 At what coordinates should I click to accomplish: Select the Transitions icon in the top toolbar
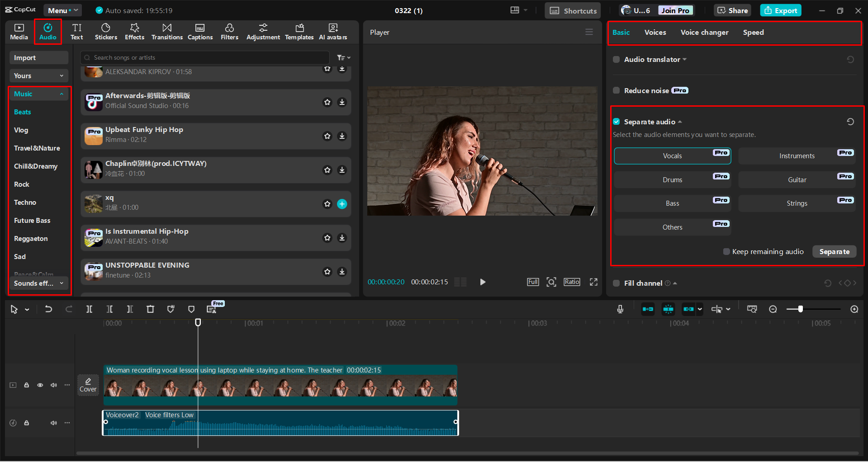pos(167,31)
